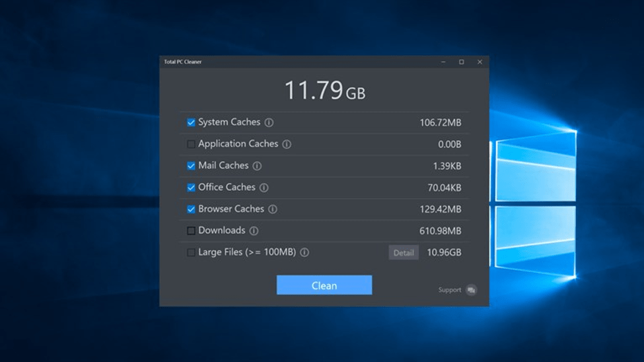Uncheck the Mail Caches checkbox
Screen dimensions: 644x362
coord(191,166)
